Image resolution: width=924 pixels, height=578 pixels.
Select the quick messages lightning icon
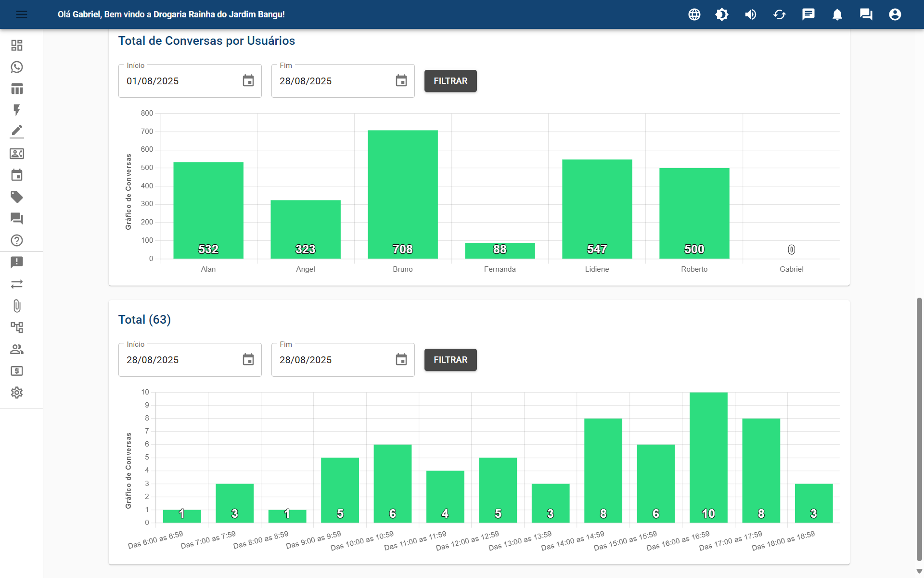click(17, 110)
